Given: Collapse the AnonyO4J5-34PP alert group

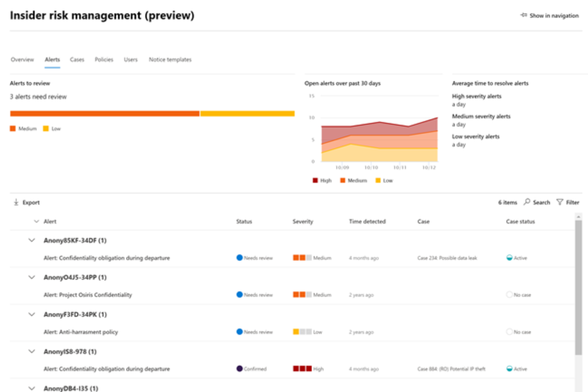Looking at the screenshot, I should pyautogui.click(x=31, y=277).
